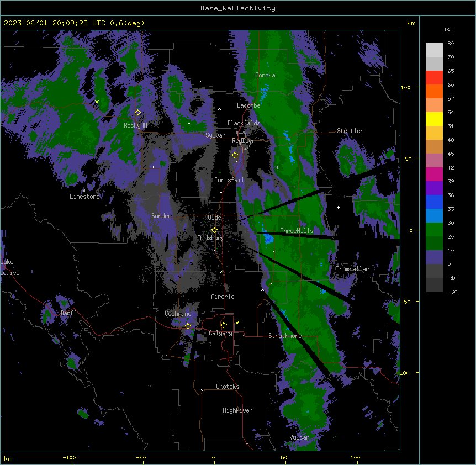Viewport: 476px width, 465px height.
Task: Select the pink 42-45 dBZ legend band
Action: [434, 161]
